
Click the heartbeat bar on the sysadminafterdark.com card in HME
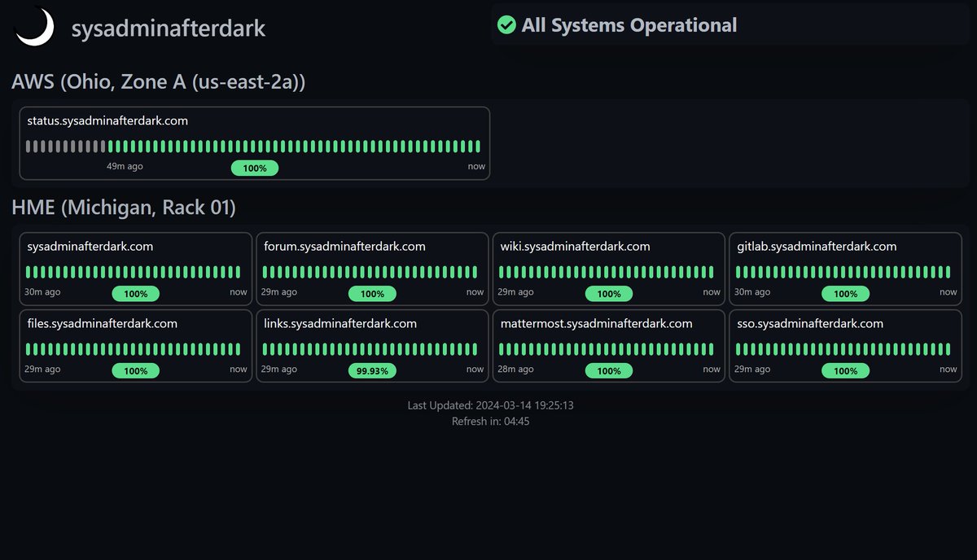coord(134,272)
